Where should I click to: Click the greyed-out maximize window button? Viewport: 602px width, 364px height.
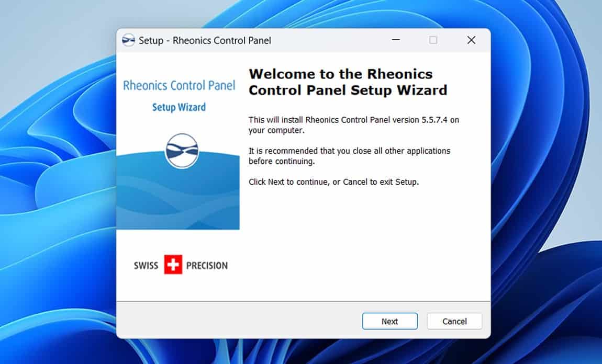[x=433, y=40]
